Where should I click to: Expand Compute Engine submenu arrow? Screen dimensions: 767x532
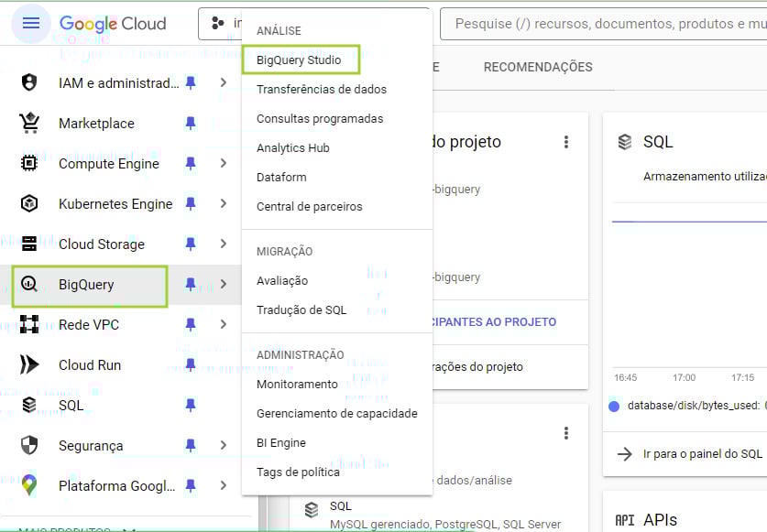(x=224, y=163)
